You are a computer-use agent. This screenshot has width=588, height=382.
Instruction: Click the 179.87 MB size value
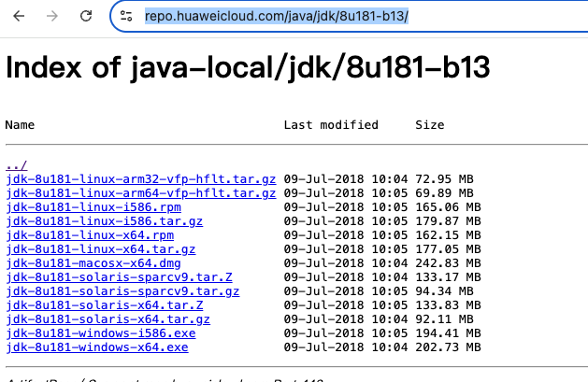pos(448,221)
